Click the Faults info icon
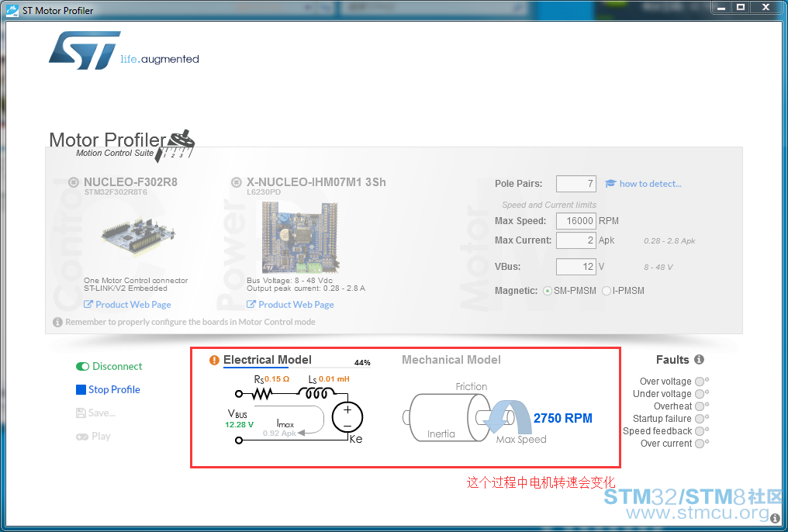 click(x=699, y=360)
